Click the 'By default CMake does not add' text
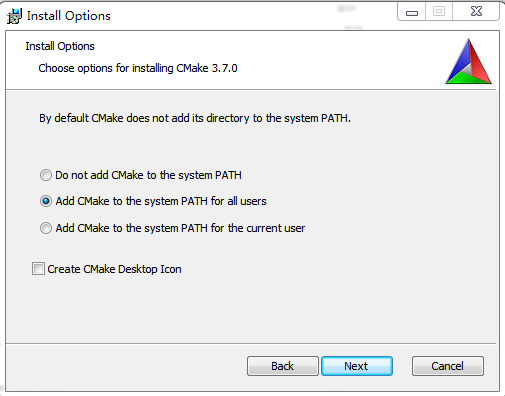Screen dimensions: 505x396 [x=195, y=118]
